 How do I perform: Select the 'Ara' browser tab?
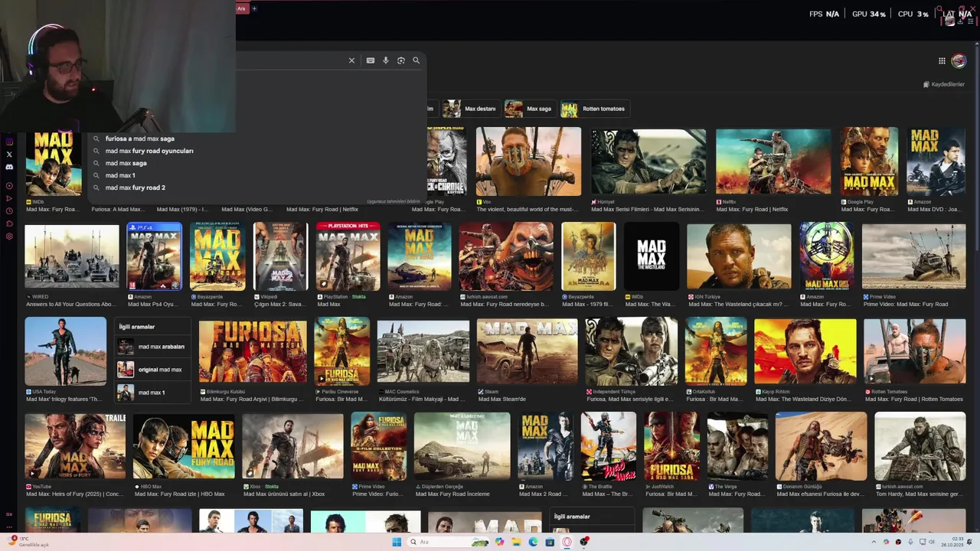click(241, 8)
